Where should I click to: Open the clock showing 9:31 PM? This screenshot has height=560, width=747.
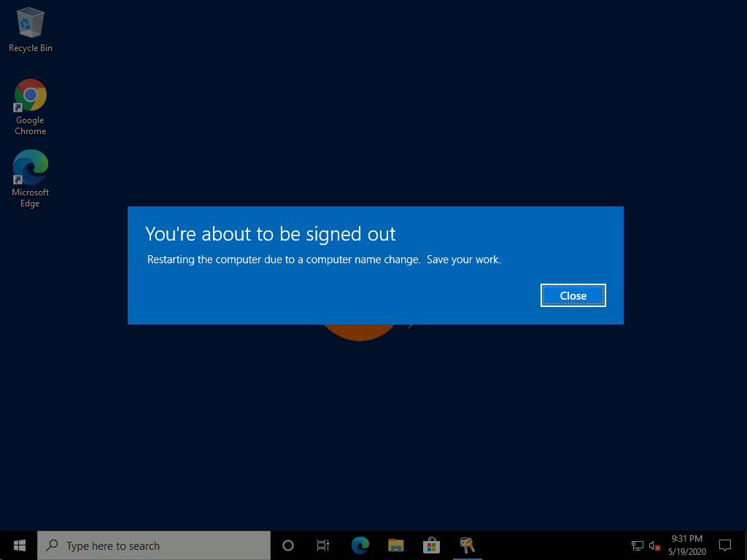click(x=686, y=545)
